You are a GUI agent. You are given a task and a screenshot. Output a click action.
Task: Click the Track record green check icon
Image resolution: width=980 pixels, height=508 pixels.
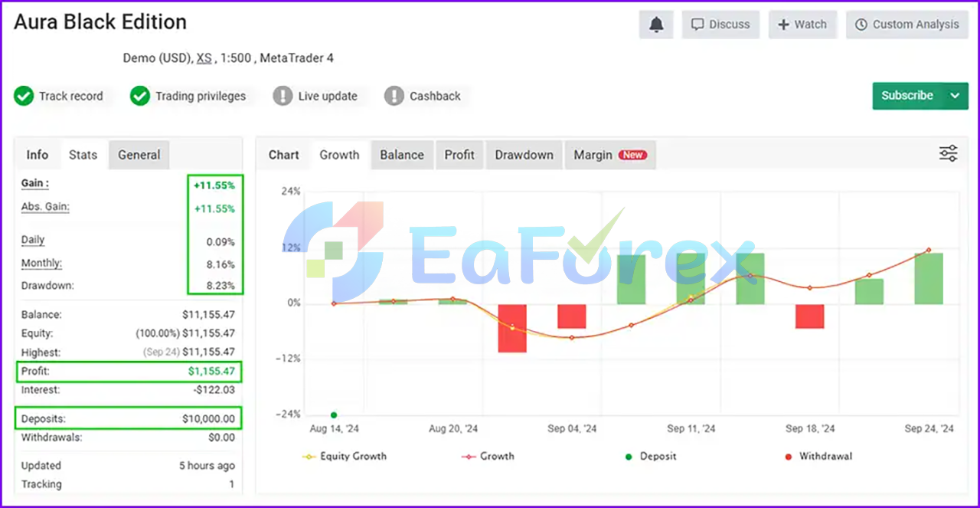click(24, 96)
